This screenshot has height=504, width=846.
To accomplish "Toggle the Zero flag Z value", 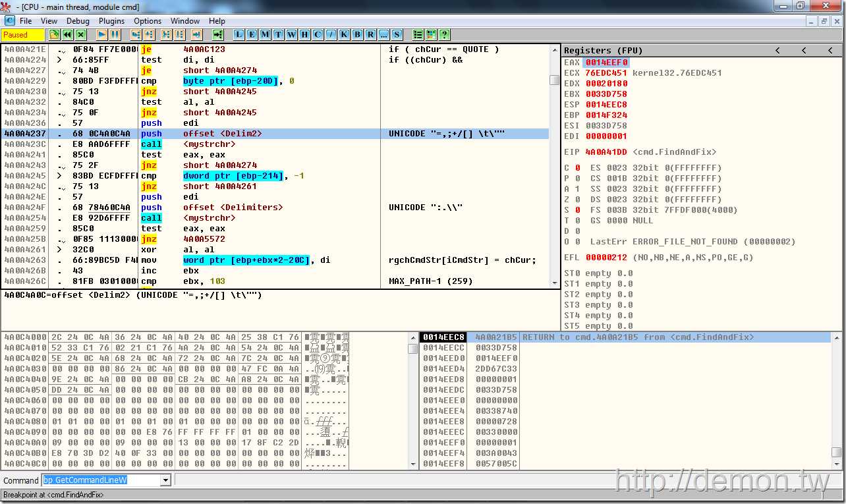I will [x=577, y=200].
